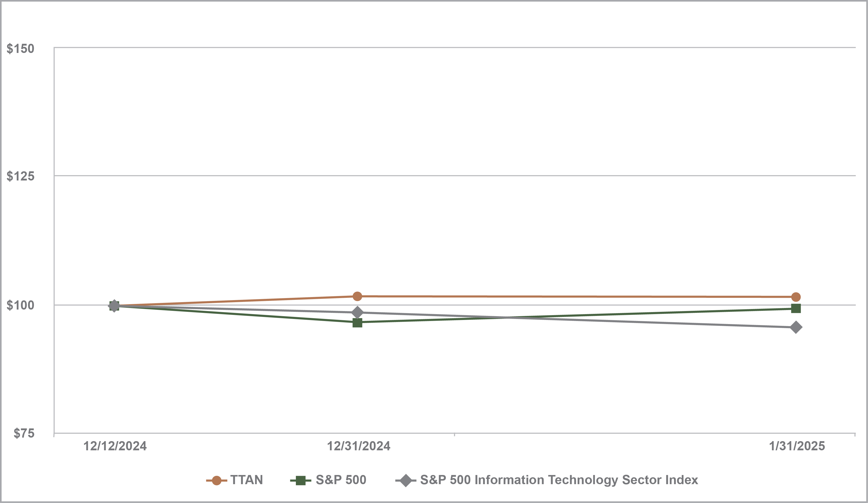The width and height of the screenshot is (868, 503).
Task: Click the S&P 500 legend square marker
Action: (300, 480)
